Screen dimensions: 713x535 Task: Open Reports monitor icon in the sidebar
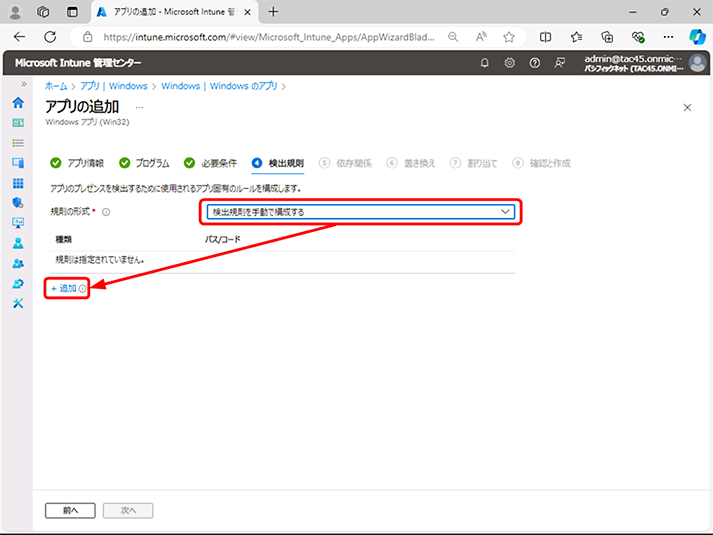(18, 223)
